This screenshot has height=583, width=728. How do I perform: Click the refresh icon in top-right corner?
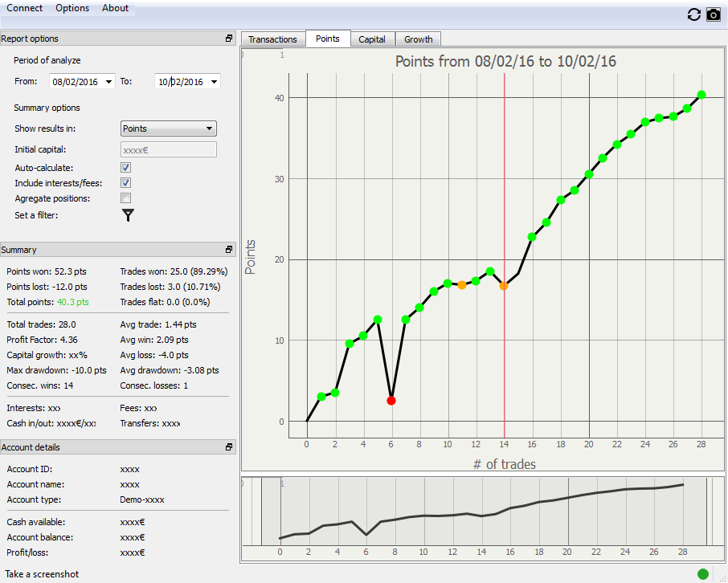[x=694, y=14]
